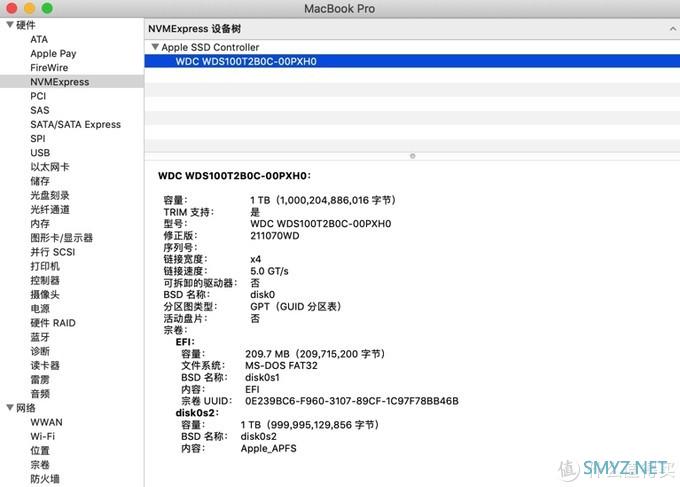Click the NVMExpress 设备树 column sort chevron
680x487 pixels.
(x=673, y=29)
